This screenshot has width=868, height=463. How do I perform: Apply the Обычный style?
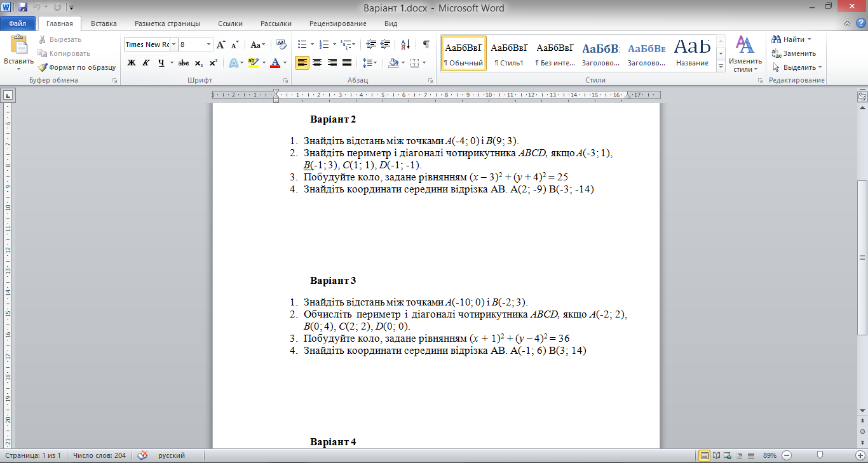464,53
